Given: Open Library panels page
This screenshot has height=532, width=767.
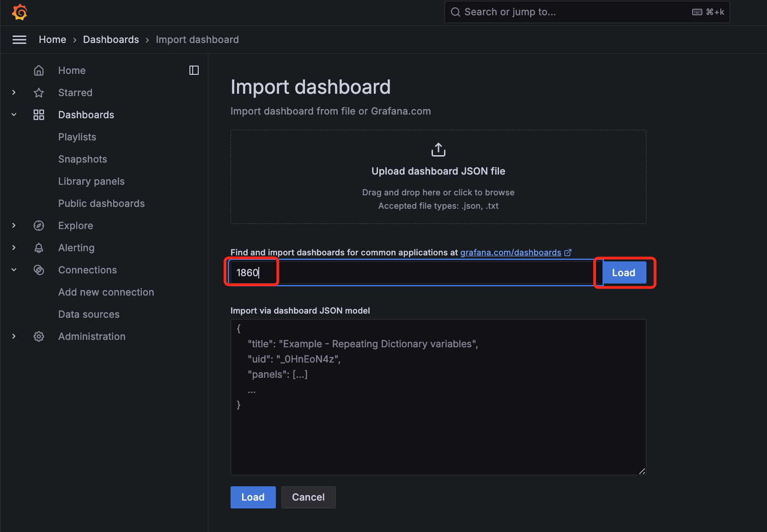Looking at the screenshot, I should click(91, 181).
